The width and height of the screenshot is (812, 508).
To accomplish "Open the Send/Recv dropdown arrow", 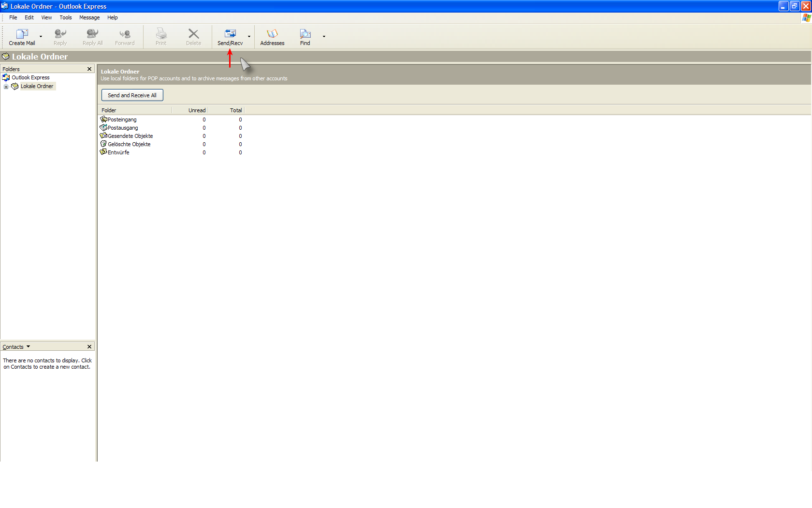I will click(x=249, y=37).
